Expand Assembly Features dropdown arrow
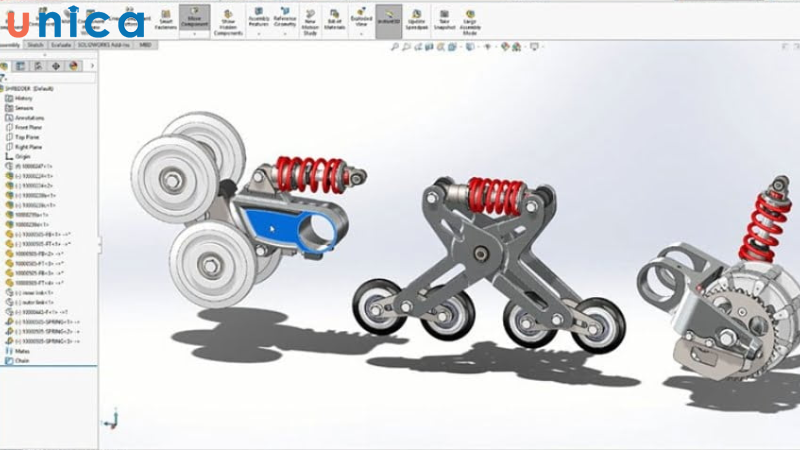Image resolution: width=800 pixels, height=450 pixels. coord(259,34)
